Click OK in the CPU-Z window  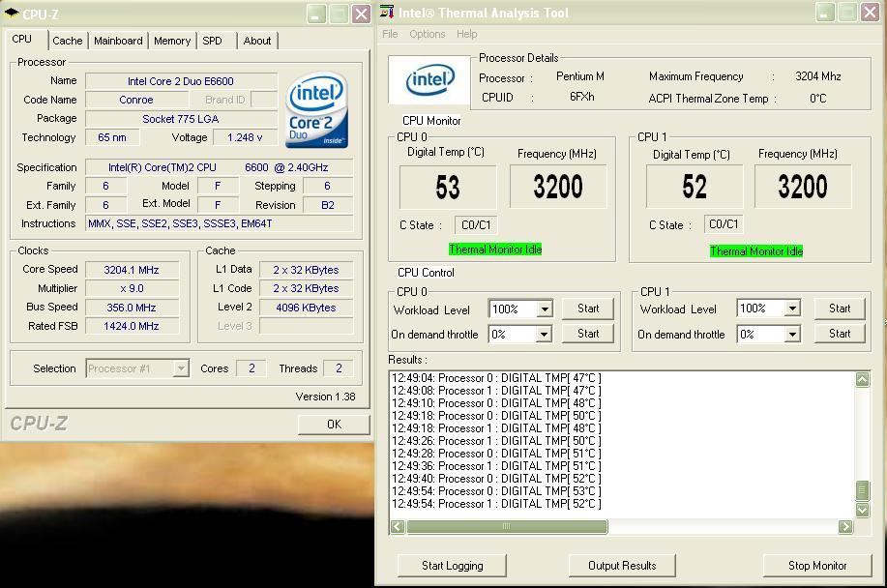coord(334,424)
